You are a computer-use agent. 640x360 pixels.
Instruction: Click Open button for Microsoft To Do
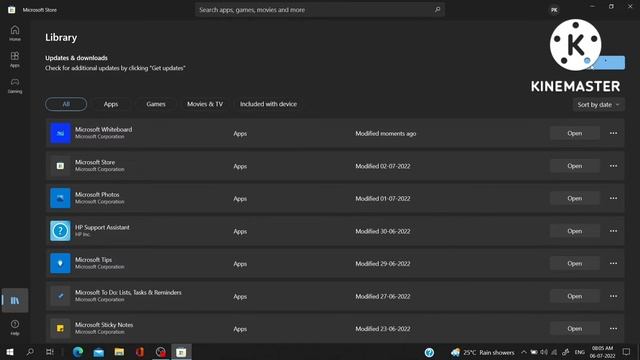click(574, 296)
